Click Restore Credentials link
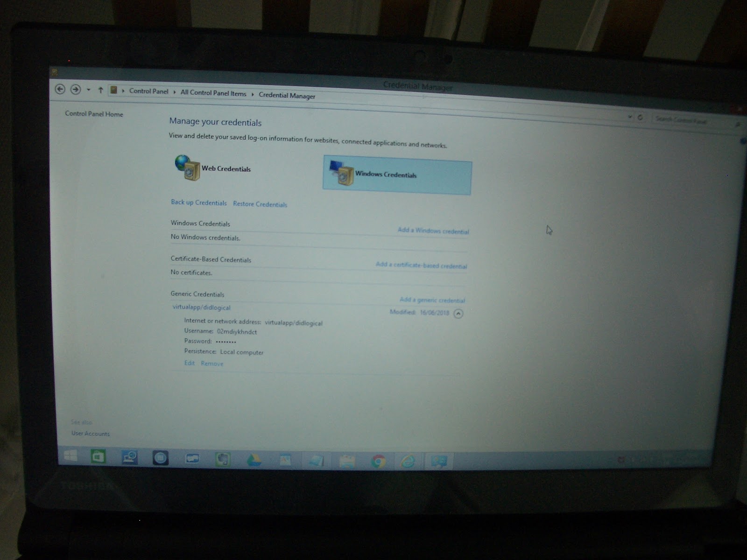747x560 pixels. point(260,204)
